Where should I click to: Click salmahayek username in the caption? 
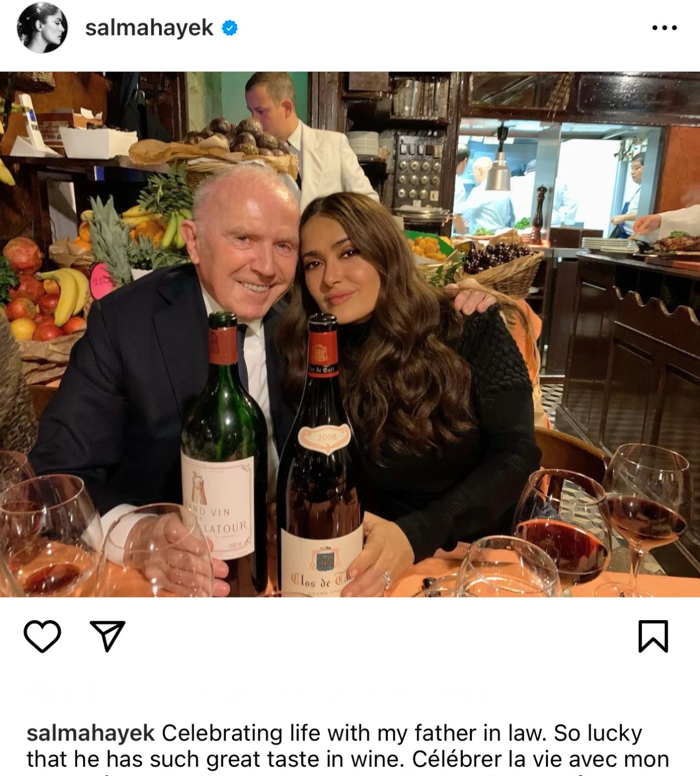[91, 733]
